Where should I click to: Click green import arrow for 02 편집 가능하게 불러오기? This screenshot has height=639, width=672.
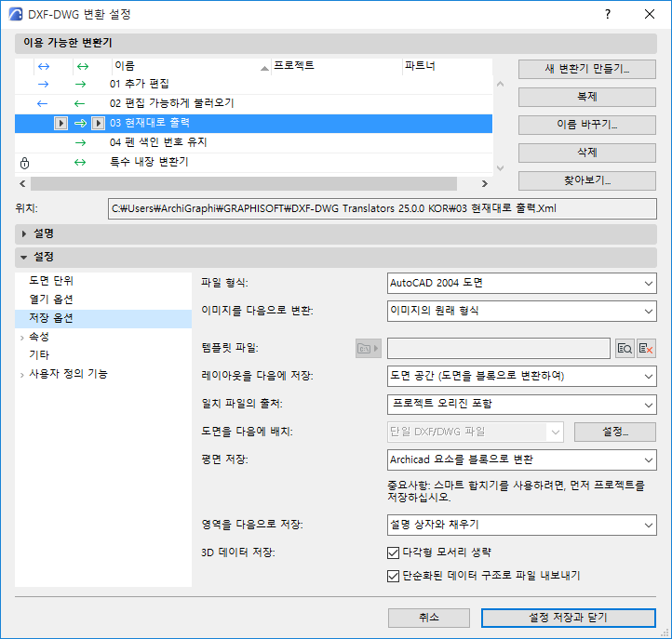tap(79, 103)
